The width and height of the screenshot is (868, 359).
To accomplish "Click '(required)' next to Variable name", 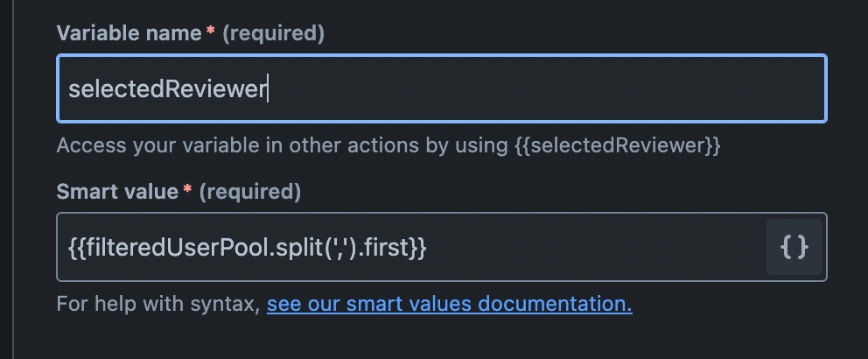I will point(274,34).
